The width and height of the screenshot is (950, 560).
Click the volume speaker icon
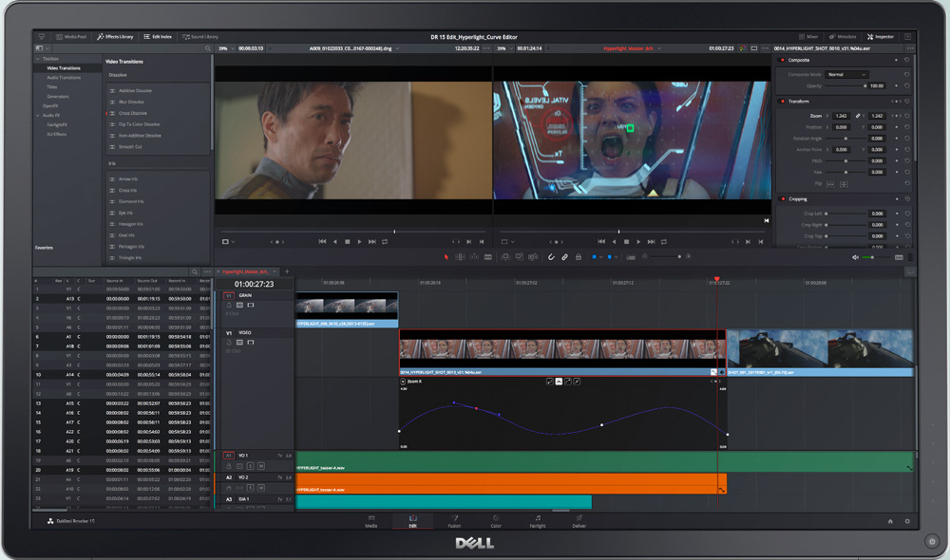(856, 257)
